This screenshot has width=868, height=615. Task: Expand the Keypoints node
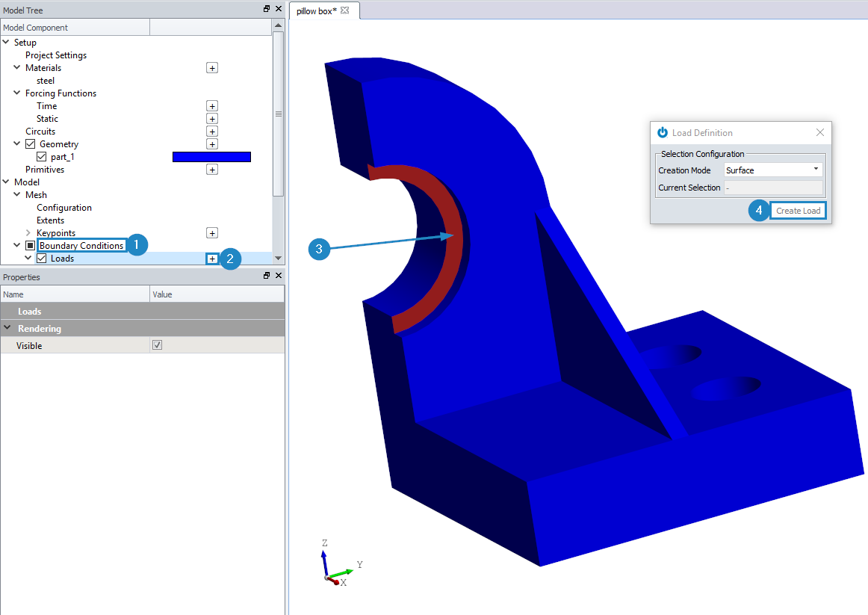point(28,232)
